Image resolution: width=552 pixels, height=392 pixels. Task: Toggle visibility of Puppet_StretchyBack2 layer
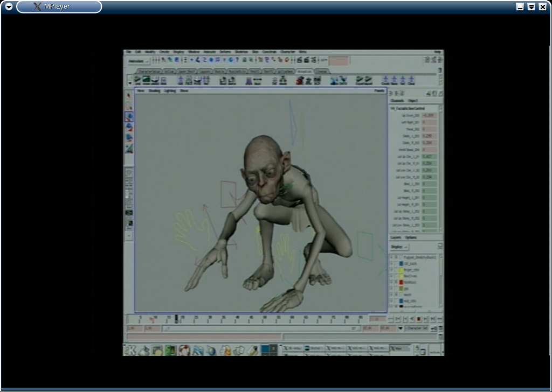coord(391,257)
